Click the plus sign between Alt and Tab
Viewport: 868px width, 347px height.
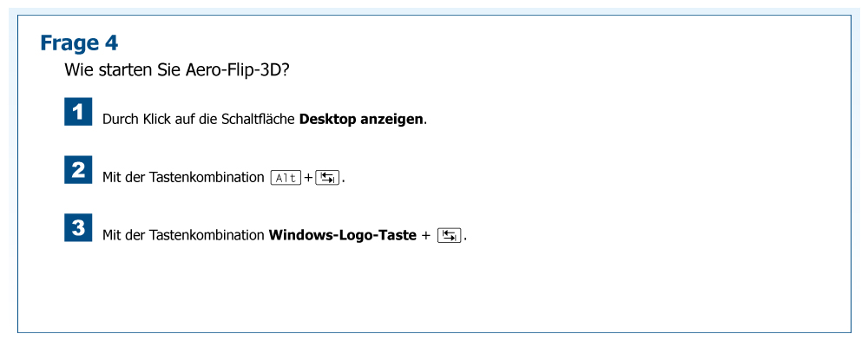click(308, 178)
